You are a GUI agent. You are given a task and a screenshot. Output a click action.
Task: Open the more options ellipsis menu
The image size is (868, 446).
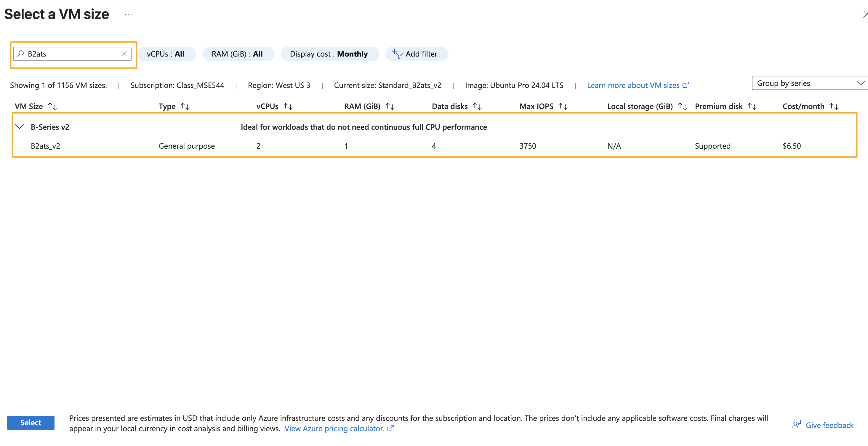[128, 14]
